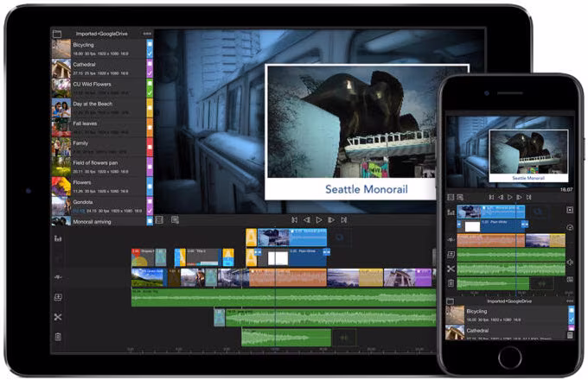The width and height of the screenshot is (588, 380).
Task: Pick the yellow tag on Day at the Beach
Action: pos(150,108)
